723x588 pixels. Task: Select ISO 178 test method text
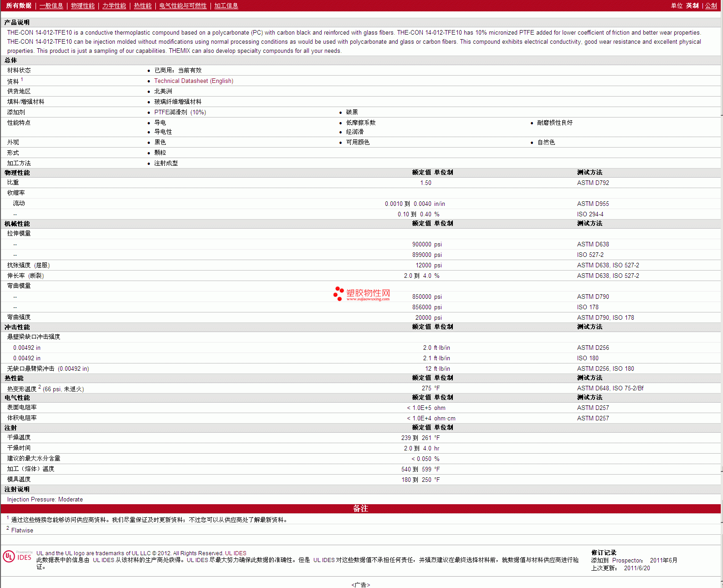point(588,307)
